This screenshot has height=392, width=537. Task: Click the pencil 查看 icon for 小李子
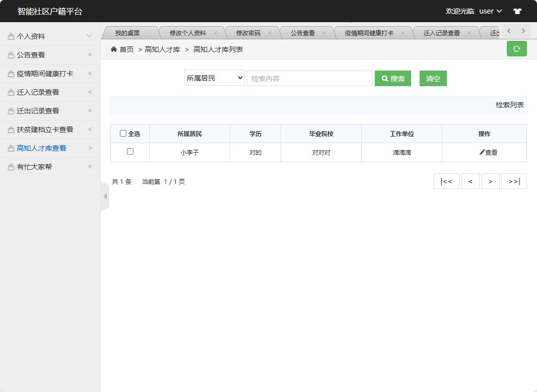pyautogui.click(x=484, y=152)
